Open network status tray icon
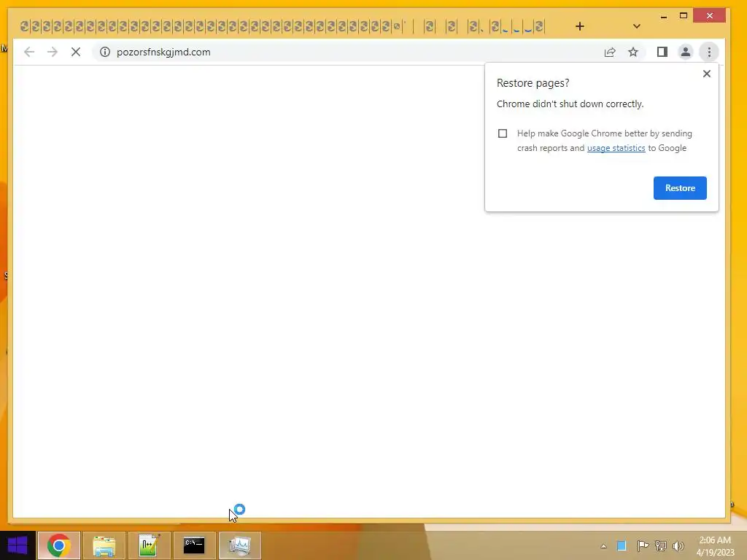 [661, 545]
